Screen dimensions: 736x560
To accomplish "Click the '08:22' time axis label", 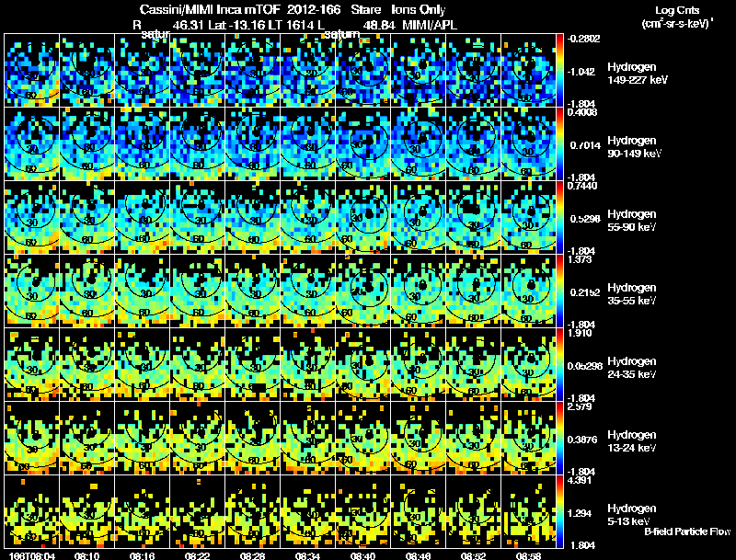I will (198, 556).
